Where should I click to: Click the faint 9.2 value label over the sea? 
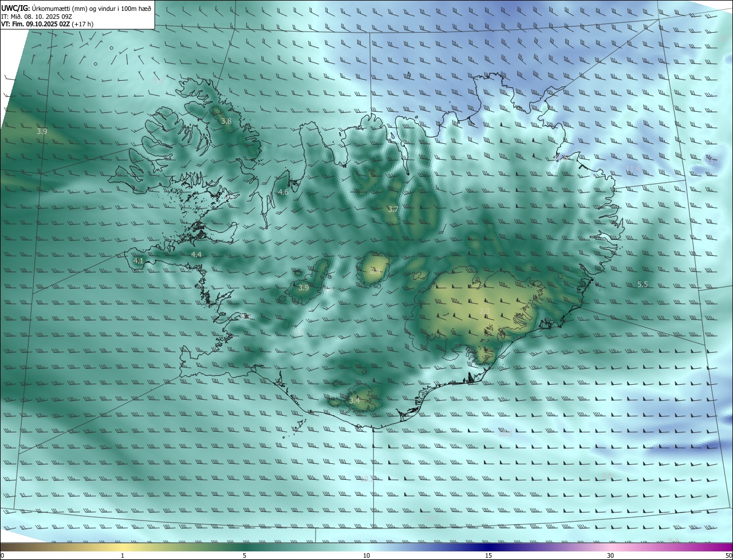coord(159,81)
